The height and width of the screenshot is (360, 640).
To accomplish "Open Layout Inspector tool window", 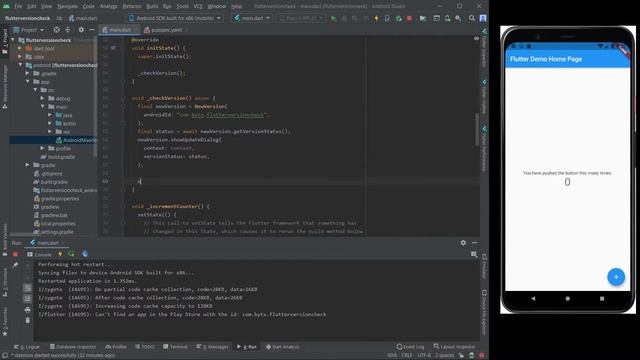I will click(454, 347).
